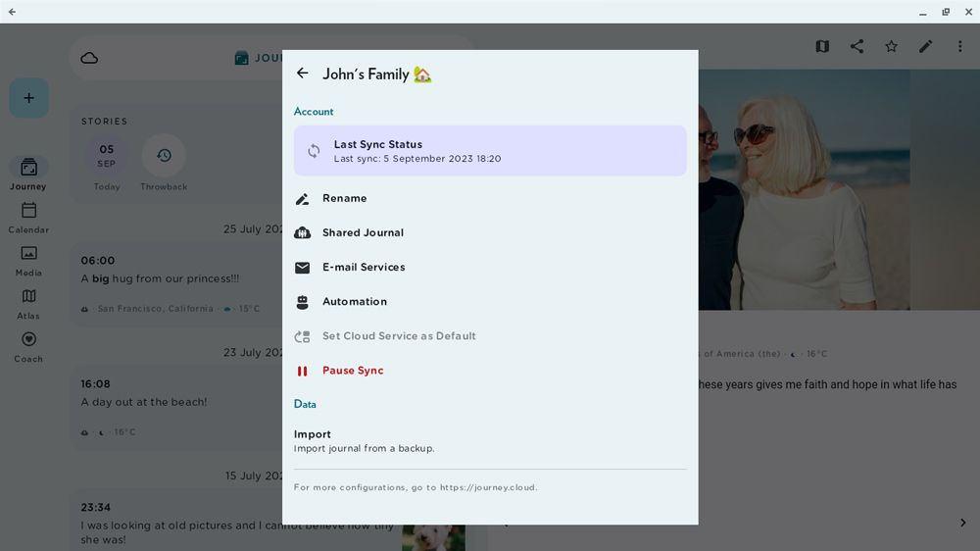This screenshot has height=551, width=980.
Task: Click the Automation robot icon
Action: (x=303, y=302)
